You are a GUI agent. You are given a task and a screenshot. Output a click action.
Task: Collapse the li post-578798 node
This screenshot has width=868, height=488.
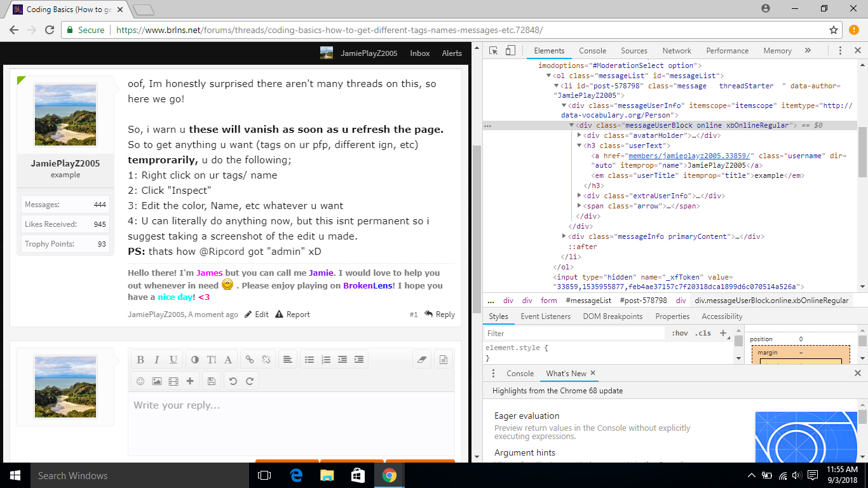pyautogui.click(x=556, y=86)
